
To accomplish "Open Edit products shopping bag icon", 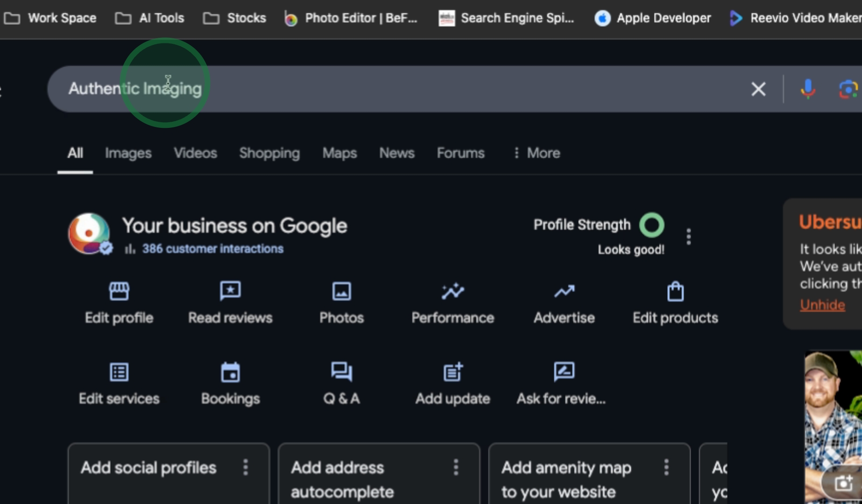I will click(675, 291).
